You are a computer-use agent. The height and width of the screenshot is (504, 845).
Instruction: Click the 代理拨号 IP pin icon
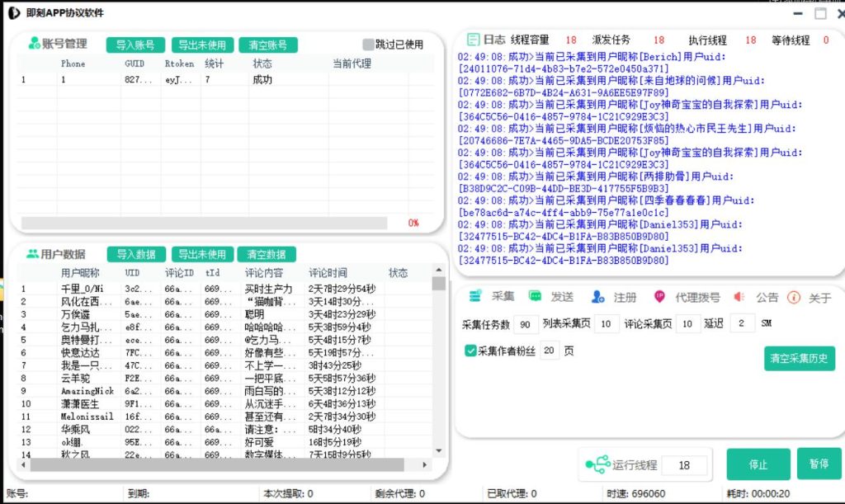click(x=659, y=297)
